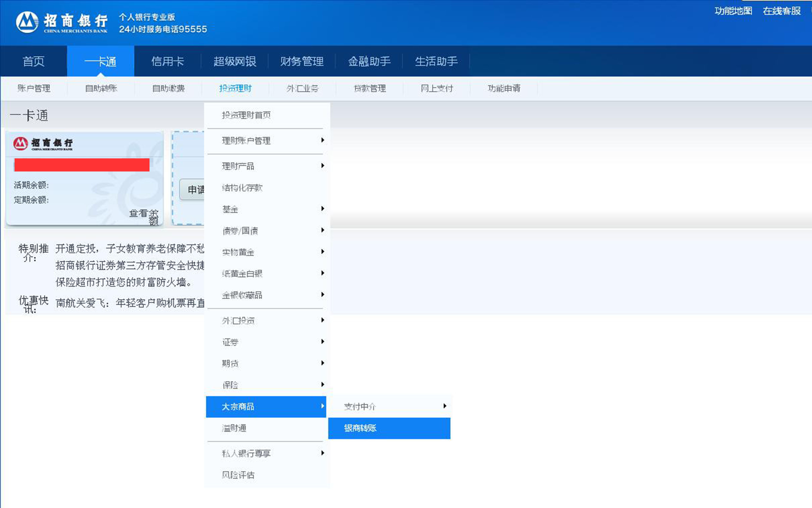Expand the 基金 submenu arrow

(322, 209)
